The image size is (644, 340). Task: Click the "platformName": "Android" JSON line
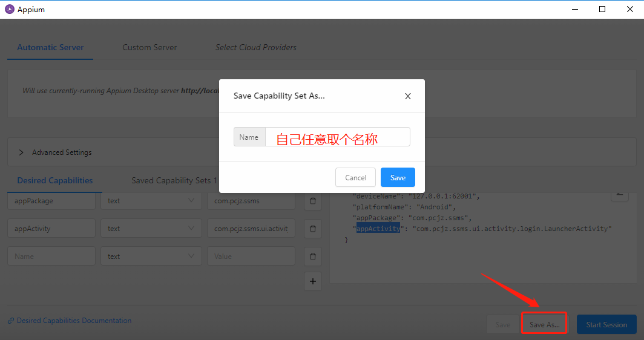coord(404,207)
